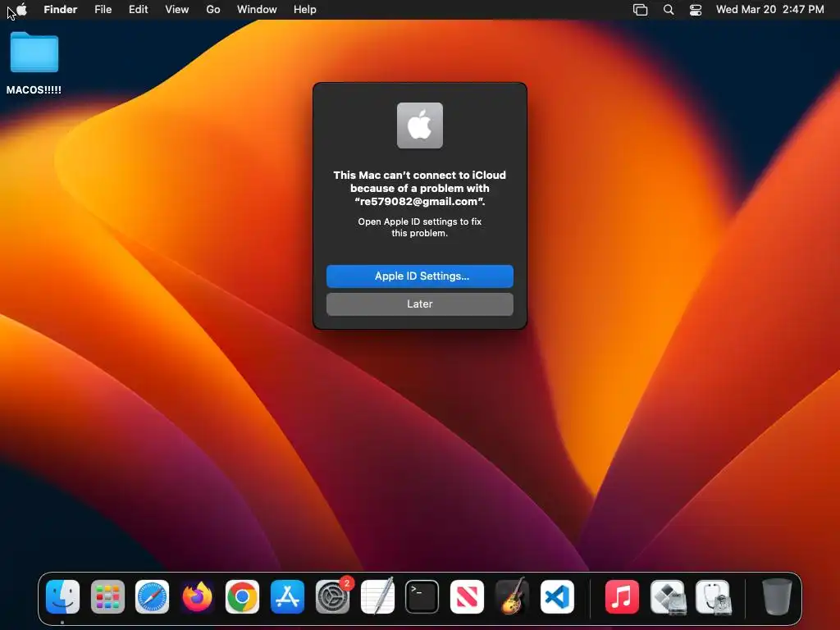Open the File menu
Image resolution: width=840 pixels, height=630 pixels.
click(x=103, y=10)
